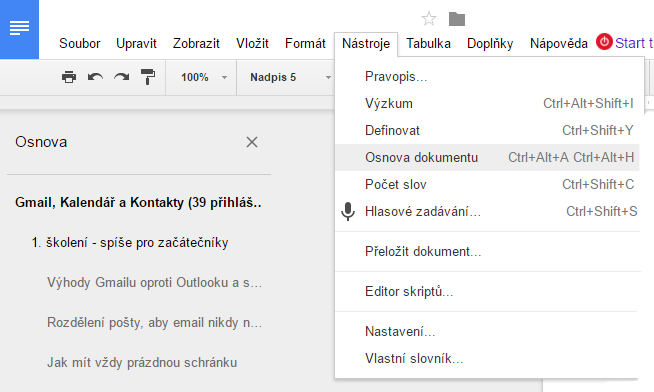Select the paint format roller icon

[x=148, y=77]
